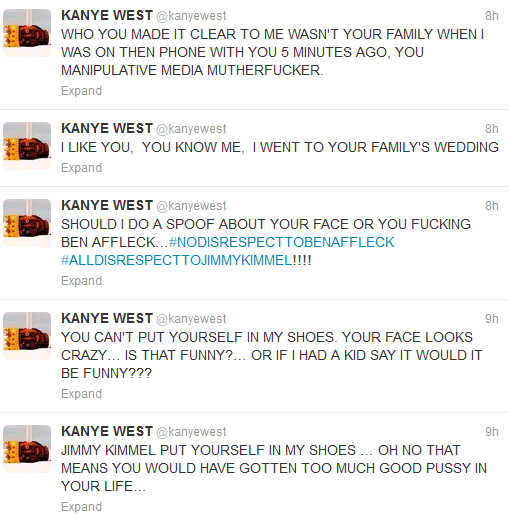Expand the 'MANIPULATIVE MEDIA' tweet
The image size is (509, 515).
click(81, 91)
